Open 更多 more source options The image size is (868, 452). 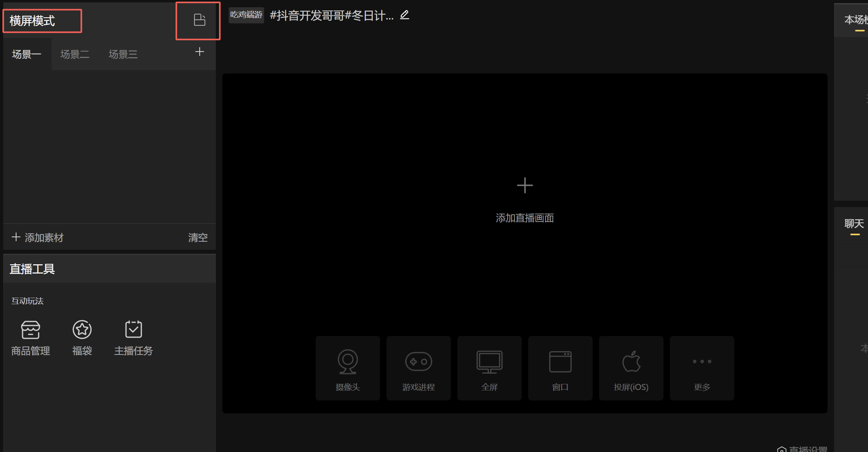[702, 368]
